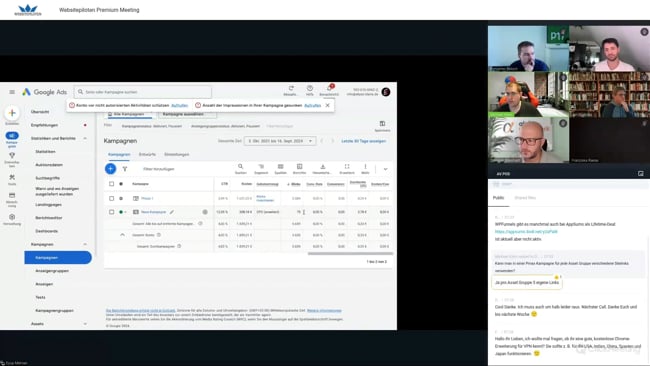This screenshot has width=650, height=366.
Task: Switch to the Kampagnen tab
Action: click(119, 154)
